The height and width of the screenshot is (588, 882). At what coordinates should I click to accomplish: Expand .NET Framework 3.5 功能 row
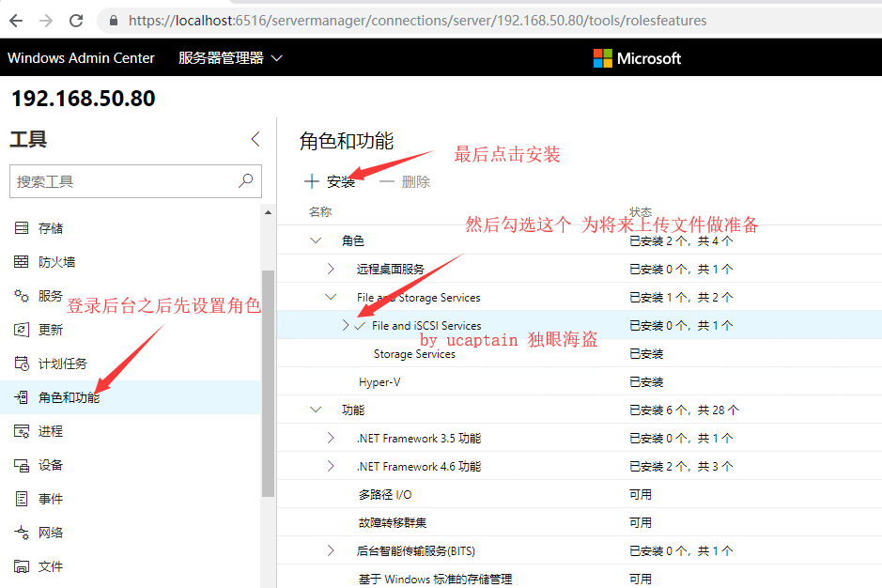point(331,438)
